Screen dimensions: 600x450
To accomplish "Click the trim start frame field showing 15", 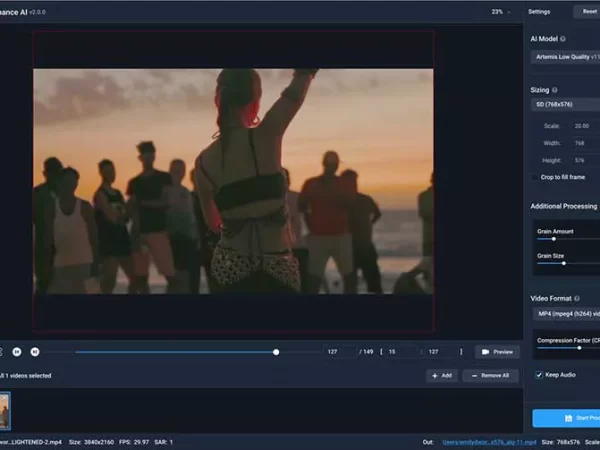I will click(x=401, y=352).
